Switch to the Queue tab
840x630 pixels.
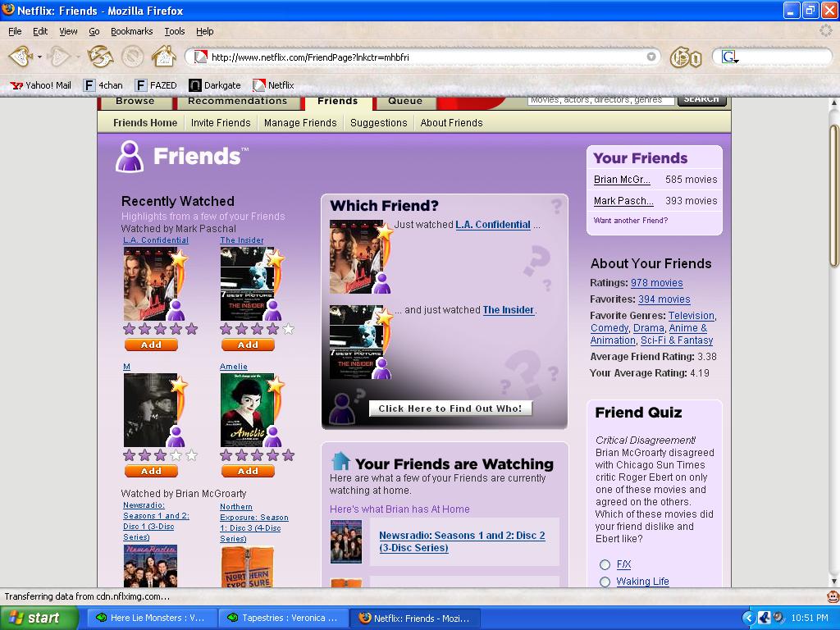pyautogui.click(x=405, y=102)
